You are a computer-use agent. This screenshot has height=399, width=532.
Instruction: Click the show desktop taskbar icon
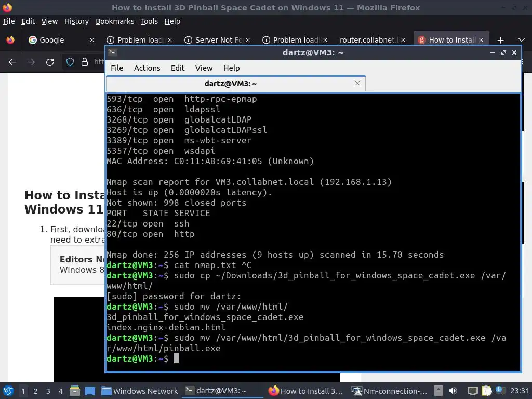(90, 391)
